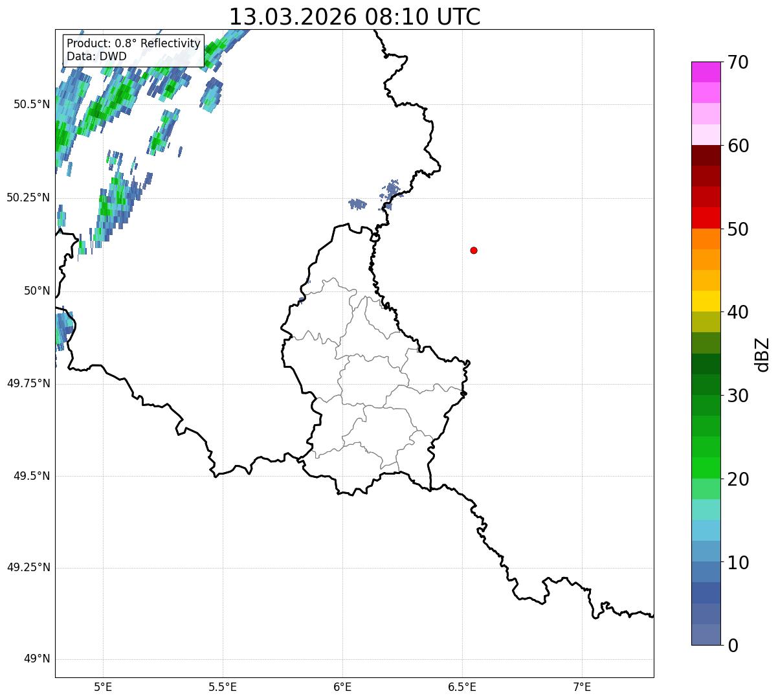Image resolution: width=778 pixels, height=700 pixels.
Task: Click the red station marker dot
Action: pyautogui.click(x=474, y=250)
